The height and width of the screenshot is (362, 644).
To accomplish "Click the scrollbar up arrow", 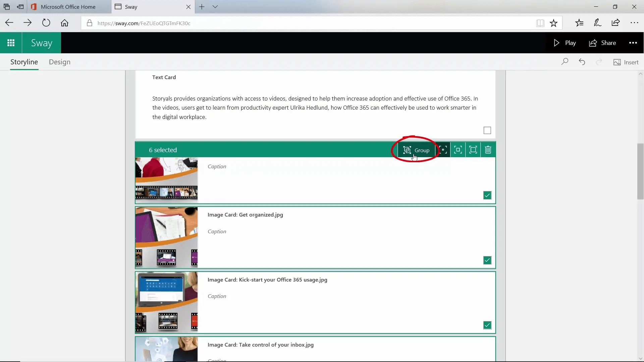I will [640, 74].
